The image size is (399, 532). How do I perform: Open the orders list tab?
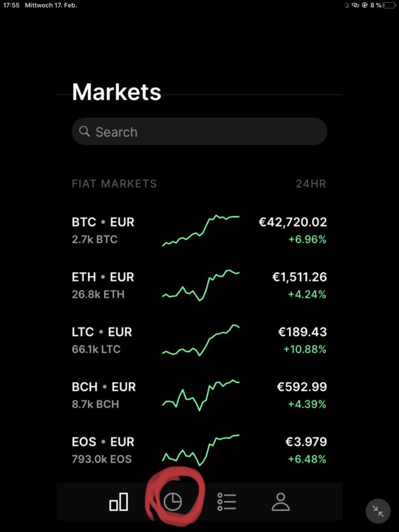(x=227, y=502)
